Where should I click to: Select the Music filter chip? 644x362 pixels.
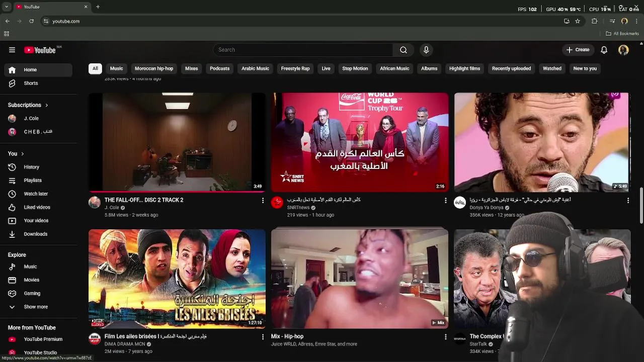117,68
